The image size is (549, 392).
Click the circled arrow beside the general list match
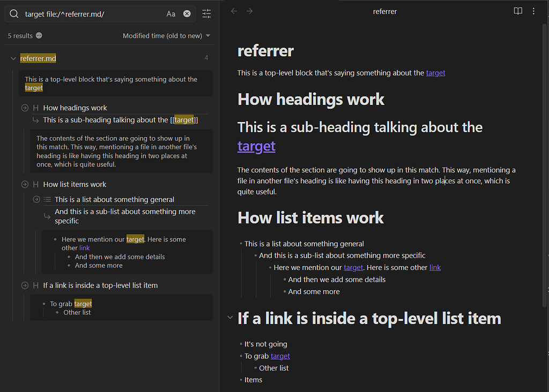pos(35,199)
